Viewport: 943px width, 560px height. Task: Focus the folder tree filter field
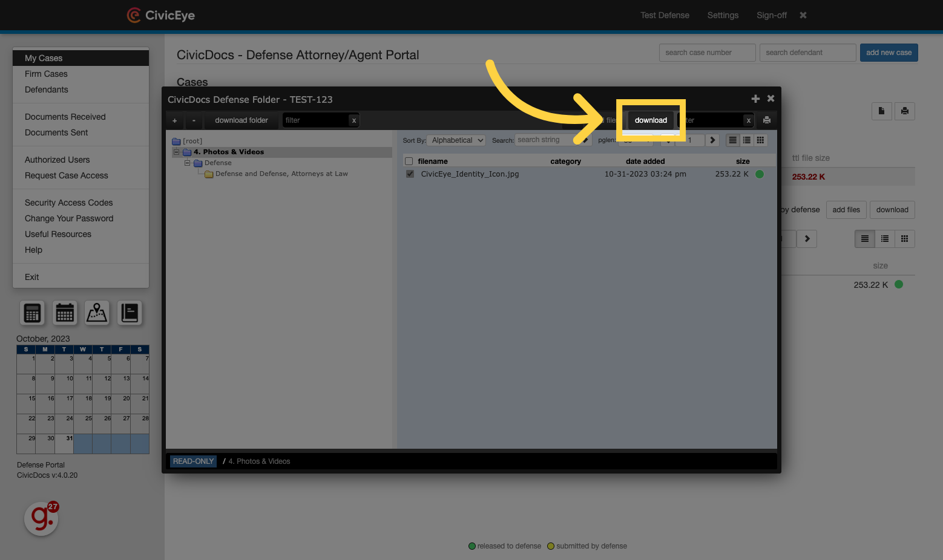pyautogui.click(x=315, y=120)
